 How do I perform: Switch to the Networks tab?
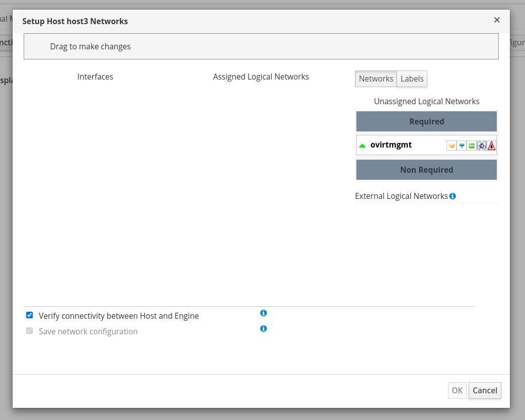click(376, 79)
